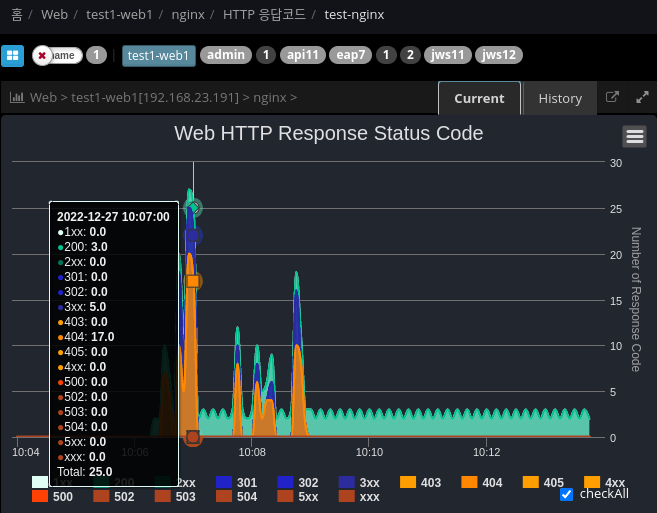Select the test1-web1 server tag
This screenshot has height=513, width=657.
coord(159,56)
